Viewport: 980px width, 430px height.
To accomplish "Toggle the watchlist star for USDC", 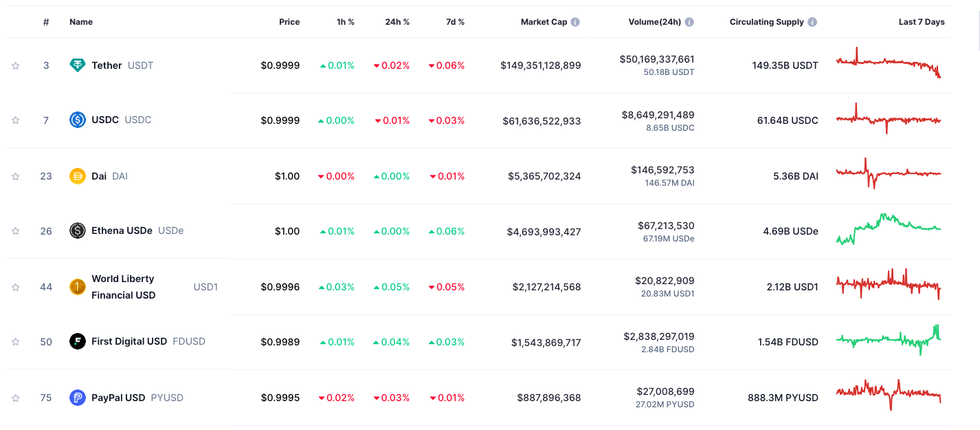I will point(15,120).
